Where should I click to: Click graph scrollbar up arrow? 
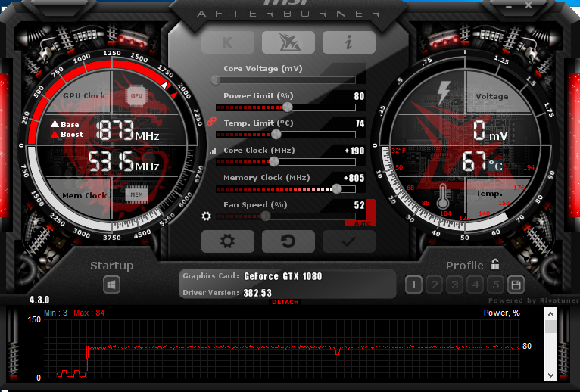(550, 314)
